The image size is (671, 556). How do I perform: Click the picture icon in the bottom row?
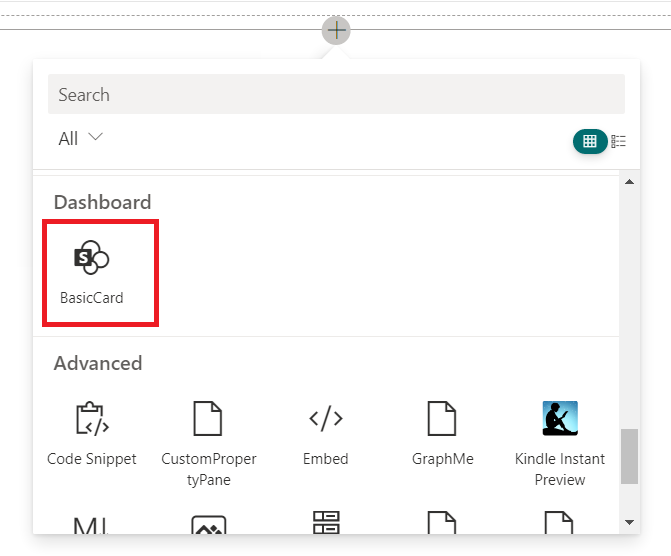point(208,525)
